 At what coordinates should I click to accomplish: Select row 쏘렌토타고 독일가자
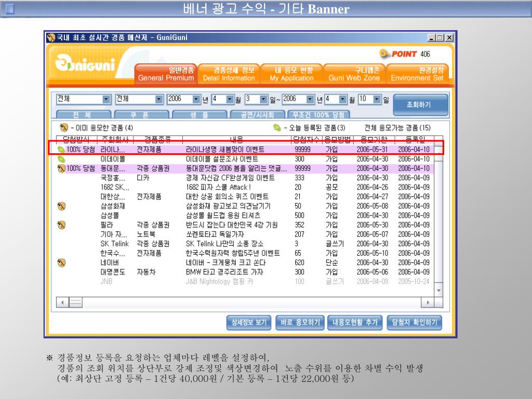tap(245, 234)
